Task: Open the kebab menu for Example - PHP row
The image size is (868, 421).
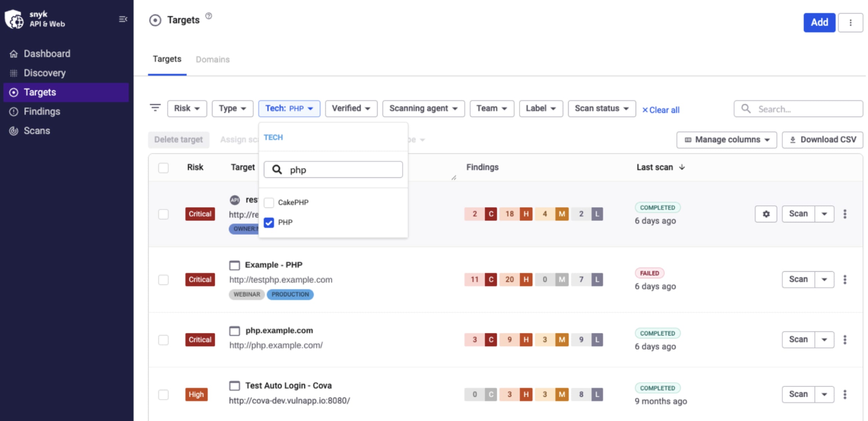Action: tap(845, 280)
